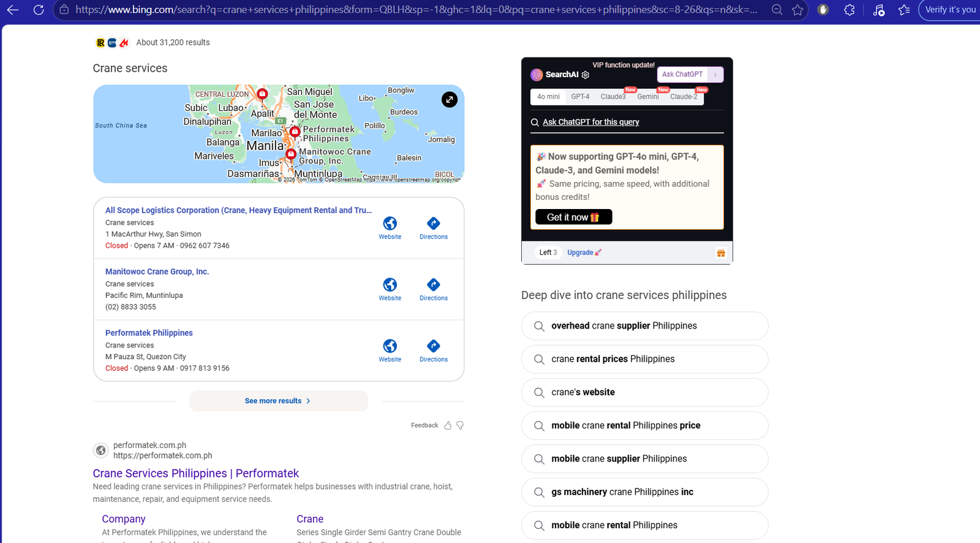Click the Upgrade link
The height and width of the screenshot is (543, 980).
click(x=584, y=253)
